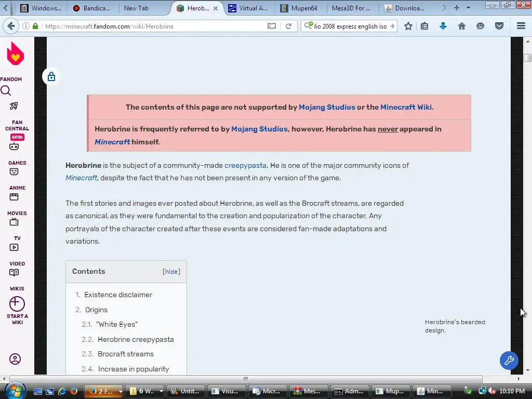Click the URL address field
Viewport: 532px width, 399px height.
[x=154, y=26]
